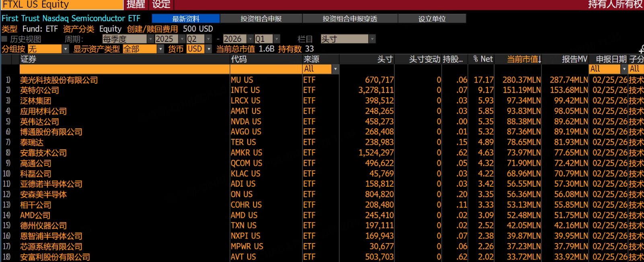This screenshot has width=644, height=262.
Task: Click the 证券 name filter input field
Action: click(x=125, y=69)
